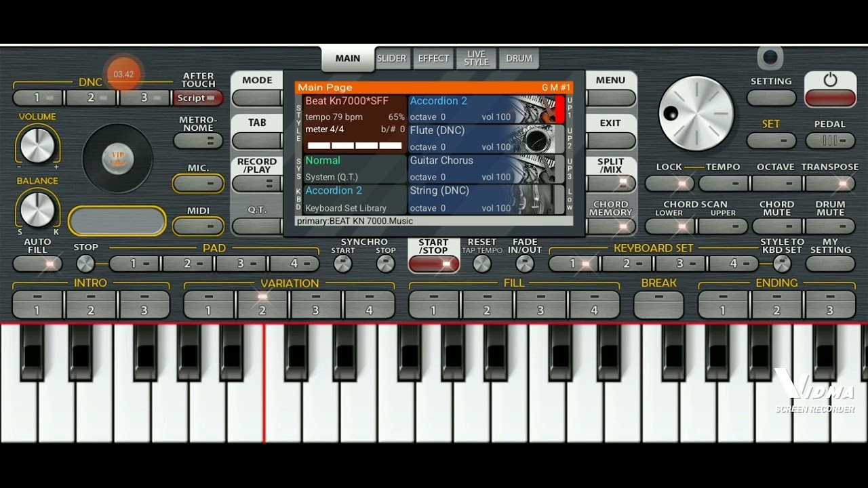
Task: Click the OCTAVE button
Action: [776, 184]
